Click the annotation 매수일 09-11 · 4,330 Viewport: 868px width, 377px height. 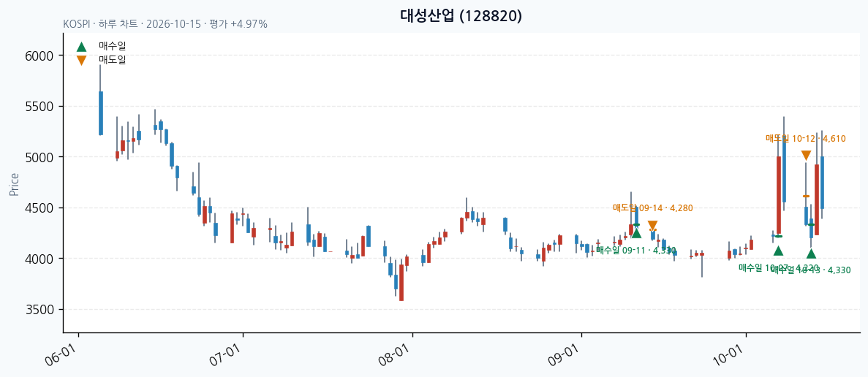point(636,251)
